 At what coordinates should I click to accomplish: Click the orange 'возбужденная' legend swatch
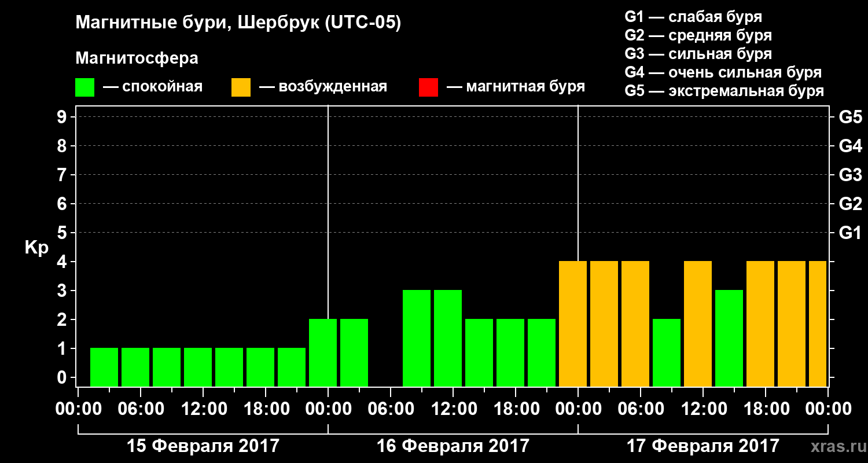point(241,87)
